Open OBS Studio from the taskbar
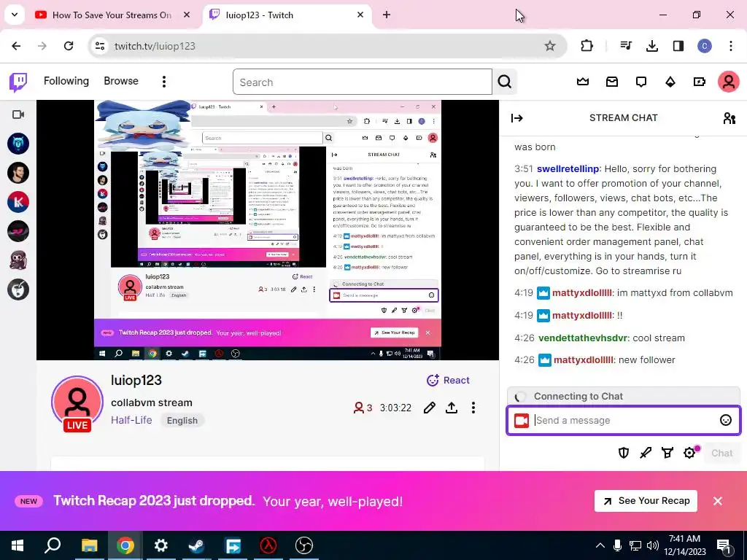Image resolution: width=747 pixels, height=560 pixels. tap(304, 545)
